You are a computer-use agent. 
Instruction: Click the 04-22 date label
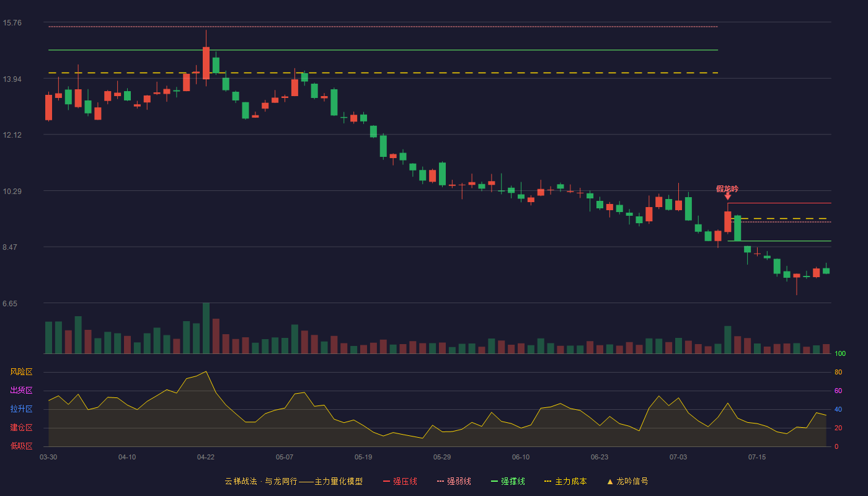[x=206, y=457]
